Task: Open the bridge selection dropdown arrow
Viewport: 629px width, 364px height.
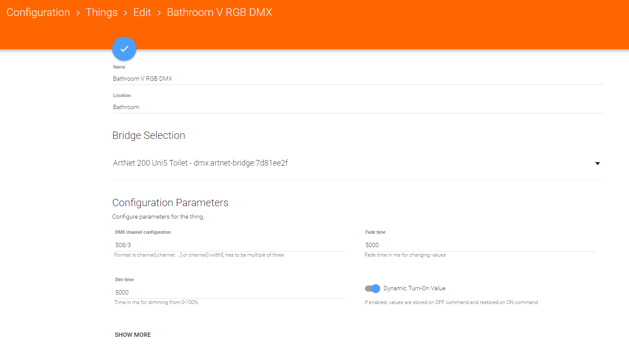Action: [597, 163]
